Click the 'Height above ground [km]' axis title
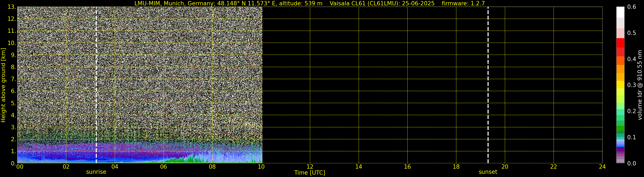 (x=3, y=85)
